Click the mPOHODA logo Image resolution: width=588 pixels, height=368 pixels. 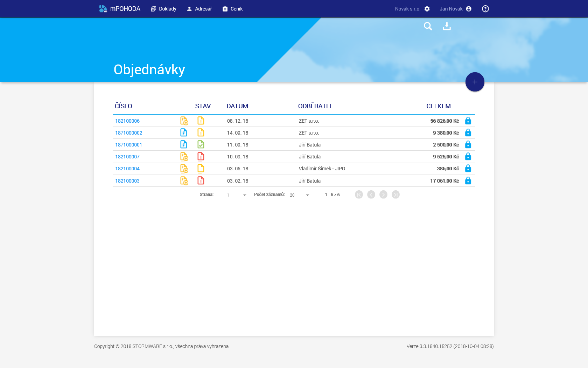120,9
